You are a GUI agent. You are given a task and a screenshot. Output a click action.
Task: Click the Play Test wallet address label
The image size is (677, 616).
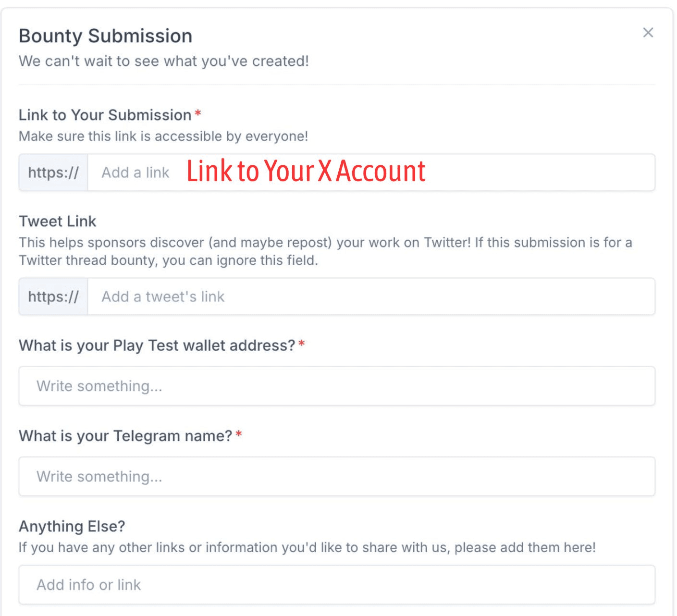(x=157, y=345)
